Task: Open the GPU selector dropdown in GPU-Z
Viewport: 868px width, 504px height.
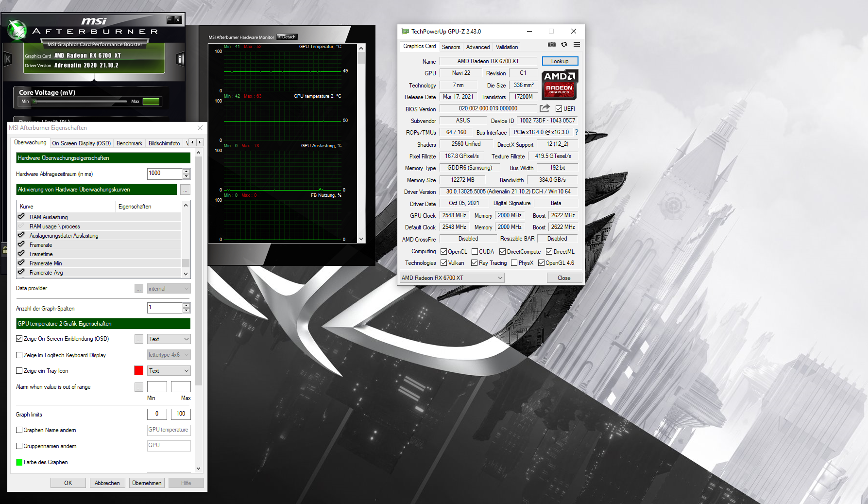Action: coord(452,278)
